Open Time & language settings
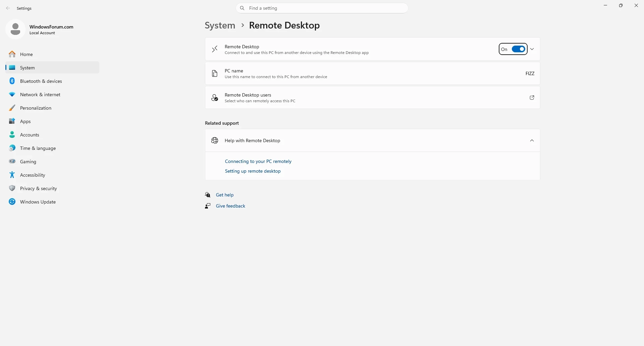This screenshot has width=644, height=346. 52,148
